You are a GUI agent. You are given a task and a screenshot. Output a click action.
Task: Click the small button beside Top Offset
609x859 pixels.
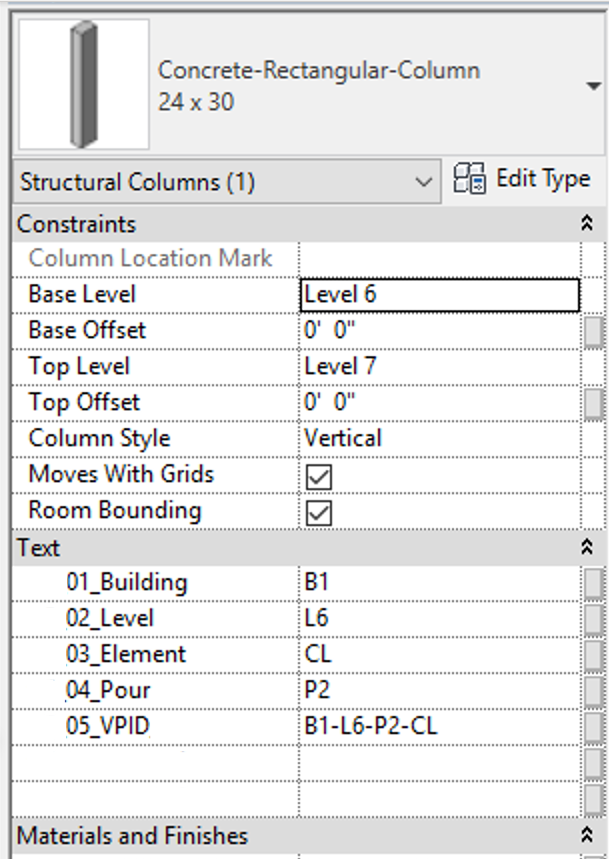click(x=594, y=403)
